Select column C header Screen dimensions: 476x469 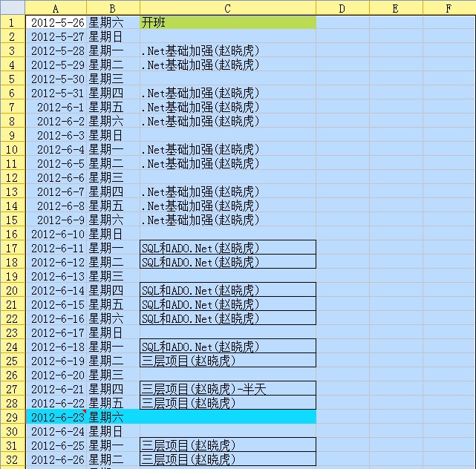228,7
